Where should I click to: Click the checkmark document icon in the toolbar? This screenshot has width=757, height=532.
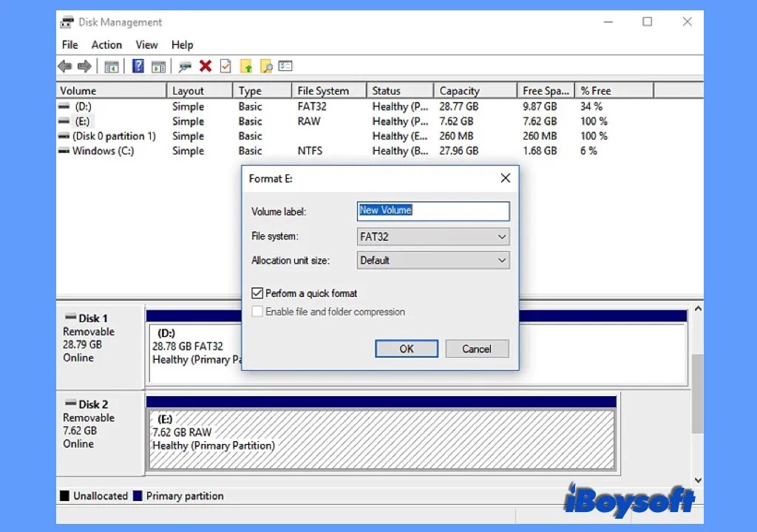point(225,66)
